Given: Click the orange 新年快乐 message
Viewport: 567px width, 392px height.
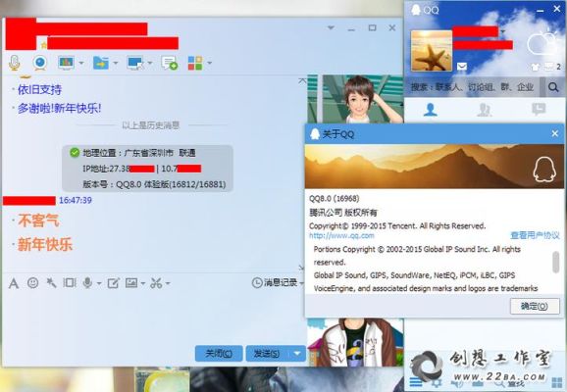Looking at the screenshot, I should click(x=45, y=245).
